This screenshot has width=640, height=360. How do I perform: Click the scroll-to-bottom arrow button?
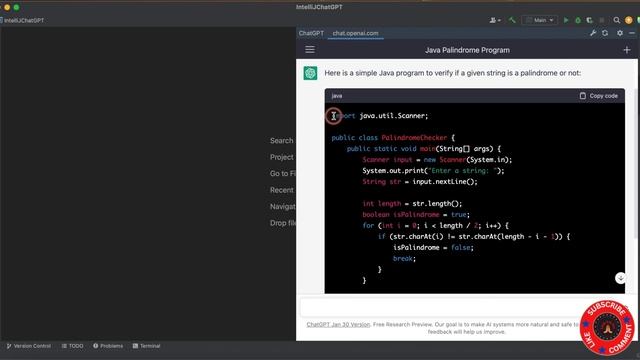pos(620,278)
